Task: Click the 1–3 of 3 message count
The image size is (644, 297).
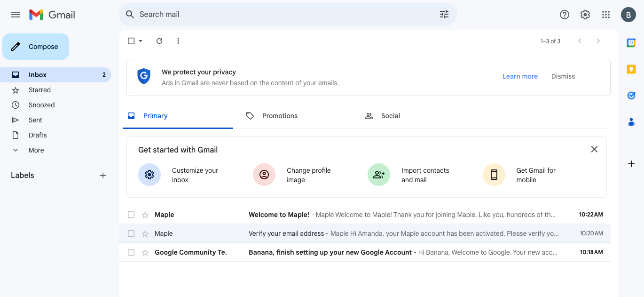Action: [550, 41]
